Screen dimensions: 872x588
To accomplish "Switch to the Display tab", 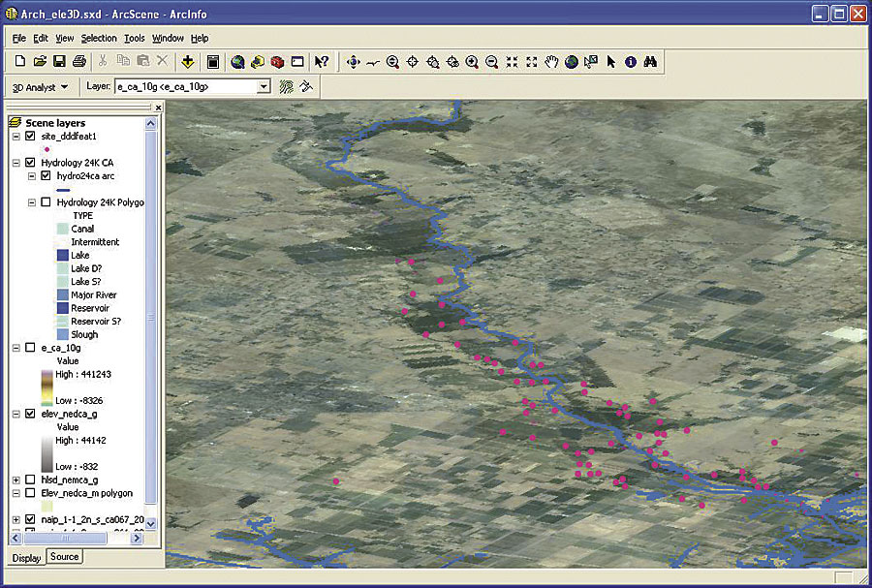I will tap(26, 558).
